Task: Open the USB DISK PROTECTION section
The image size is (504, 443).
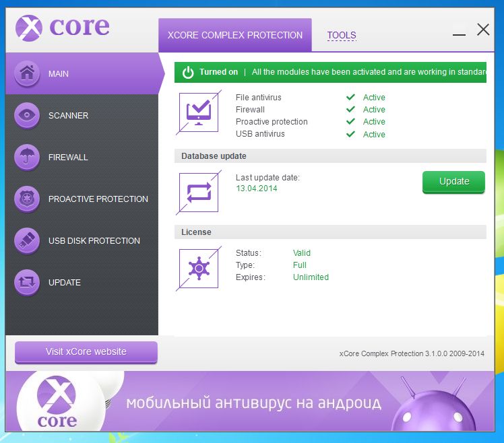Action: [x=94, y=241]
